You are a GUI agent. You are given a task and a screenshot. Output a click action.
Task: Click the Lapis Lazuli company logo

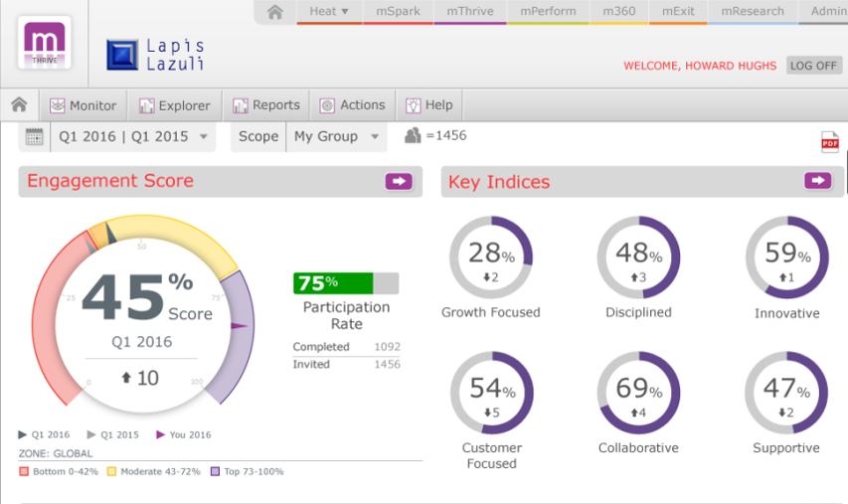[x=123, y=56]
